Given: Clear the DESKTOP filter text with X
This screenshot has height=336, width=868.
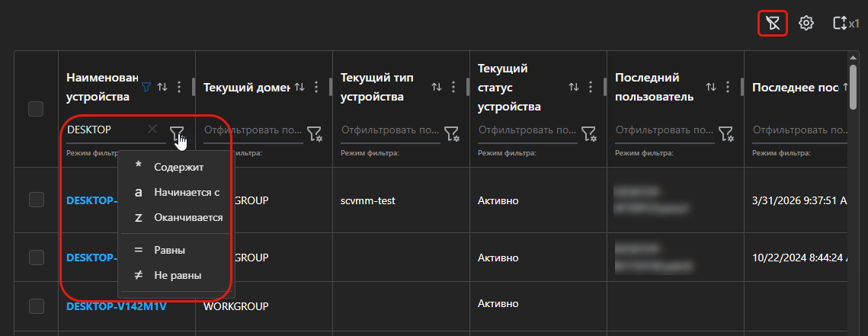Looking at the screenshot, I should click(x=152, y=130).
